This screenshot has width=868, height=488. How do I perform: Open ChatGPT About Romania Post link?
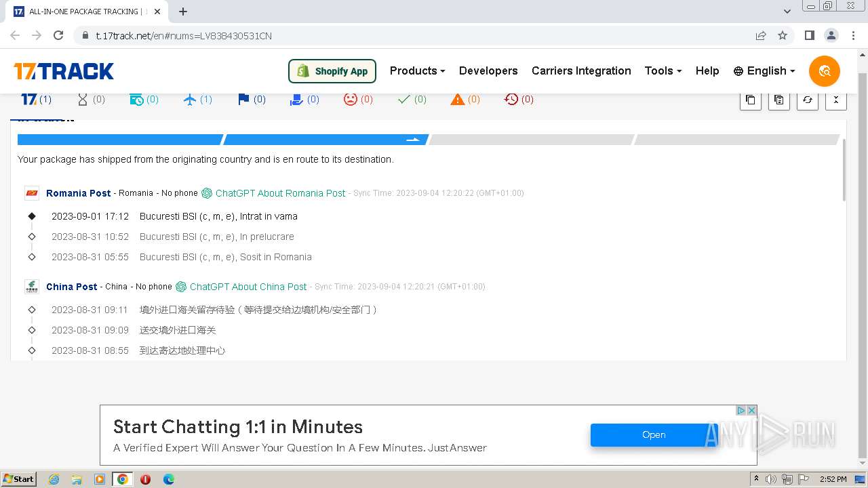pos(274,193)
